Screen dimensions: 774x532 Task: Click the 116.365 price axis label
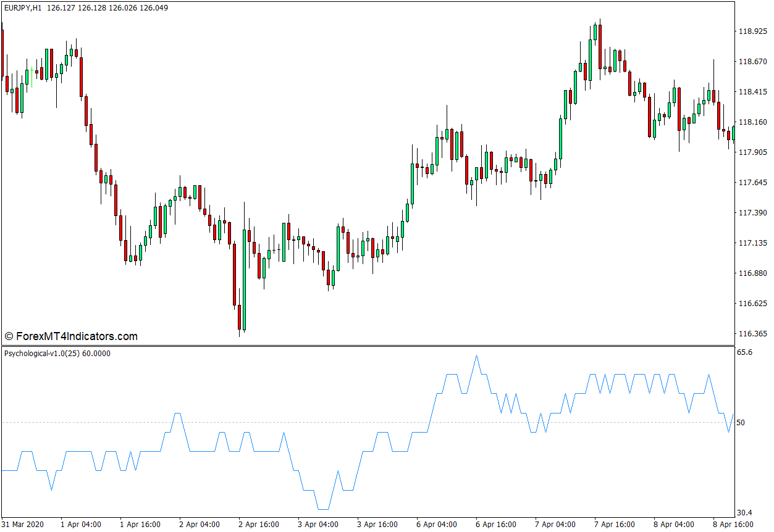pos(752,334)
